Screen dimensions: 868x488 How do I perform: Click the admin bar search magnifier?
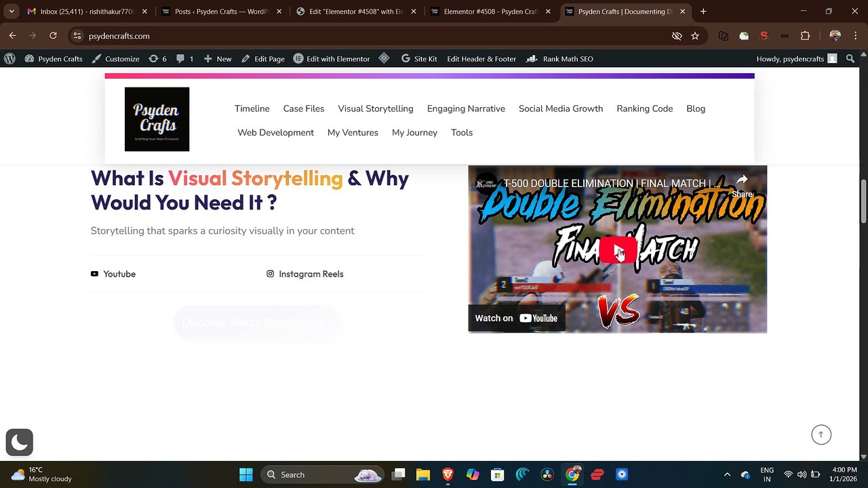pos(850,59)
